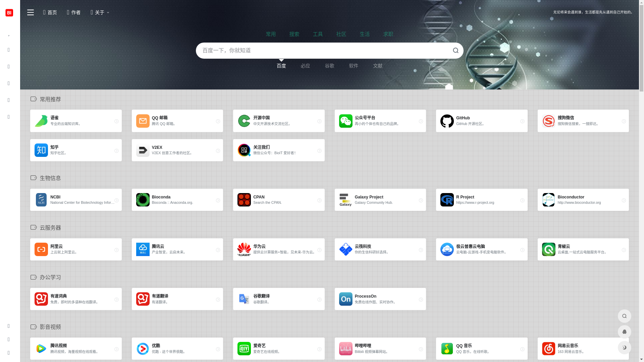Jump to 影音视频 section heading
The height and width of the screenshot is (362, 644).
(50, 327)
